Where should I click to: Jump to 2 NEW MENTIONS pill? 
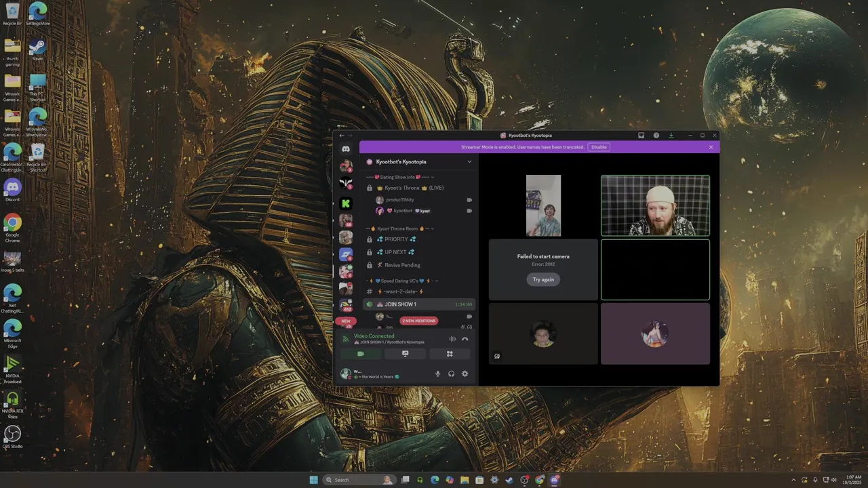click(419, 321)
